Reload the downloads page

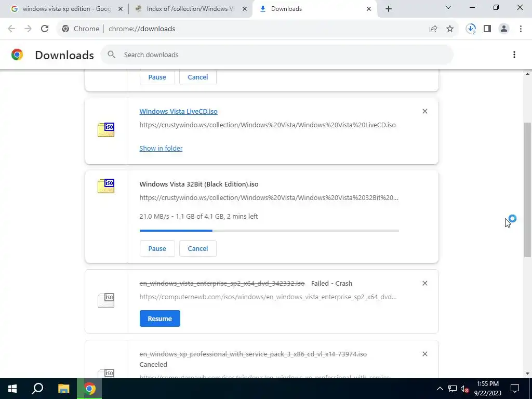click(x=45, y=29)
